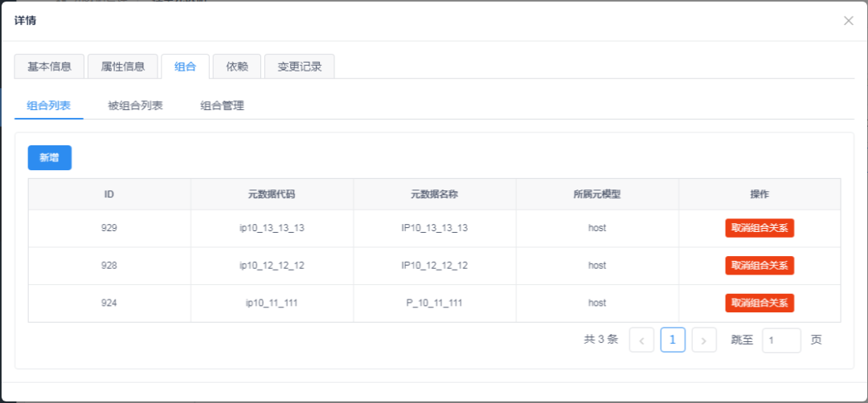Screen dimensions: 868x403
Task: Go to the next page arrow
Action: point(704,340)
